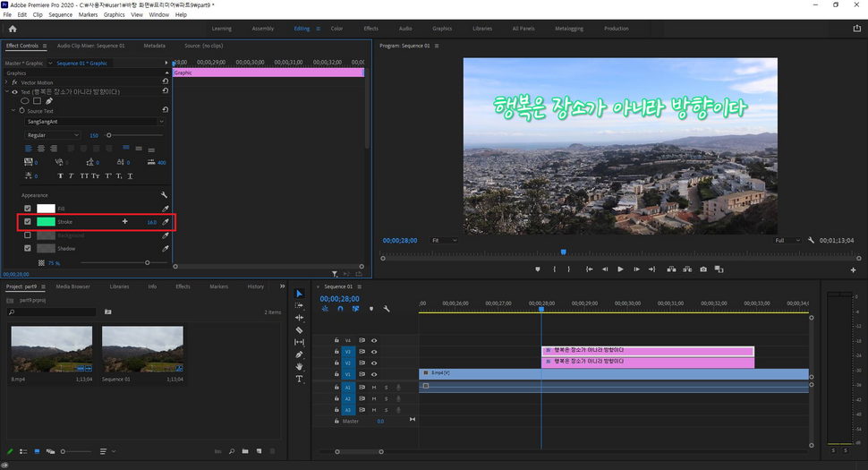The width and height of the screenshot is (868, 470).
Task: Open the Window menu
Action: tap(159, 15)
